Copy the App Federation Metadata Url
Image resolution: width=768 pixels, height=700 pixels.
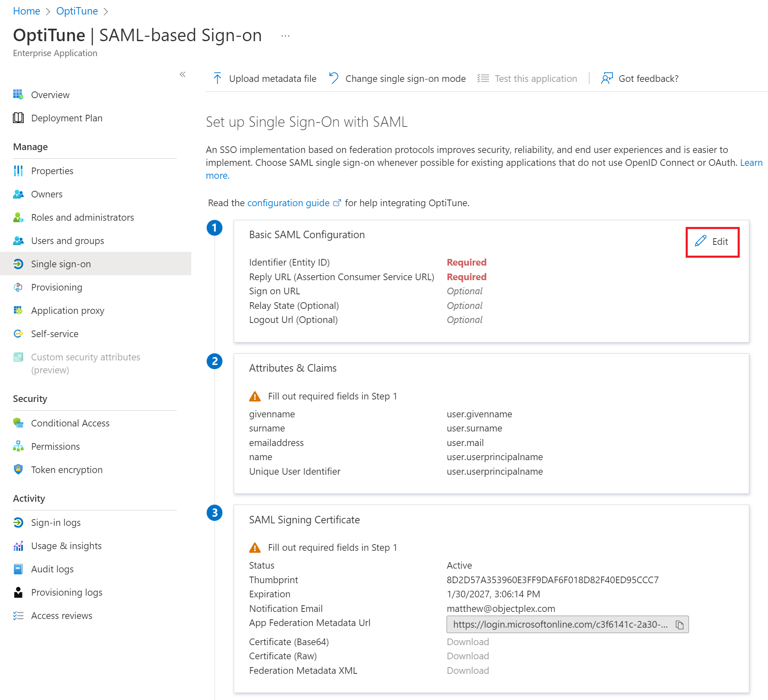679,624
